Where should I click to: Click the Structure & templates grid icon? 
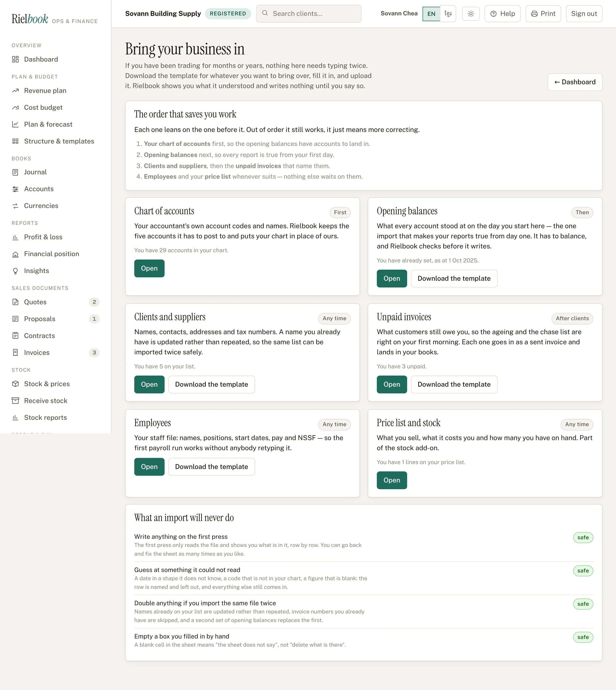pos(15,141)
